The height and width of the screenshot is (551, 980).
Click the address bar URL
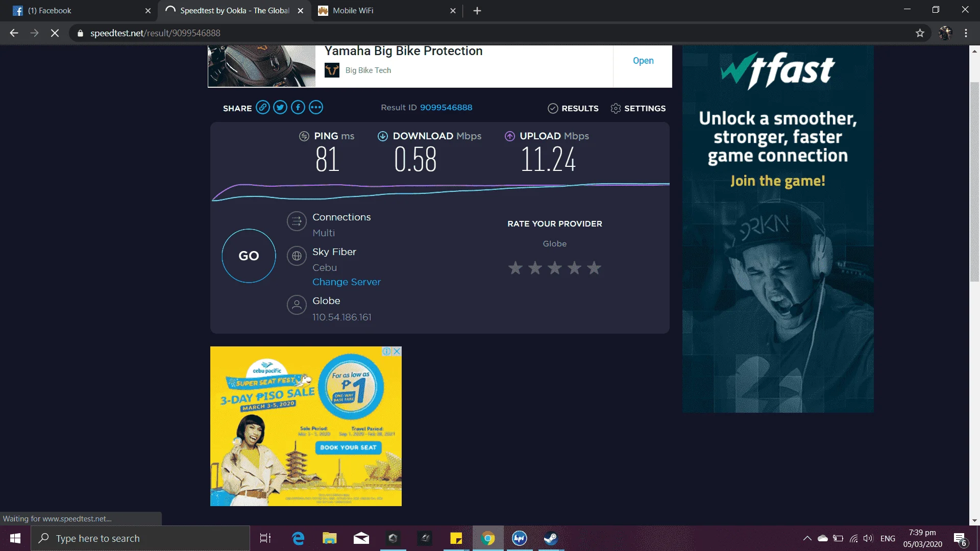point(155,33)
